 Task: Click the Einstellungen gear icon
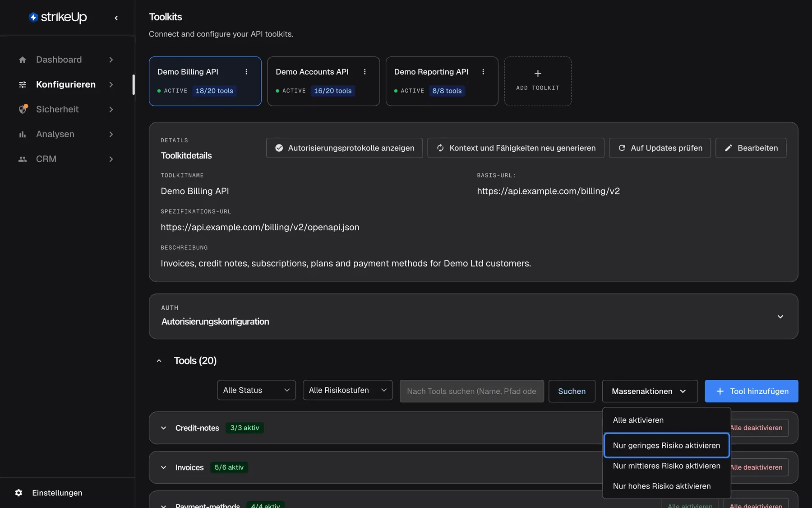click(x=18, y=493)
